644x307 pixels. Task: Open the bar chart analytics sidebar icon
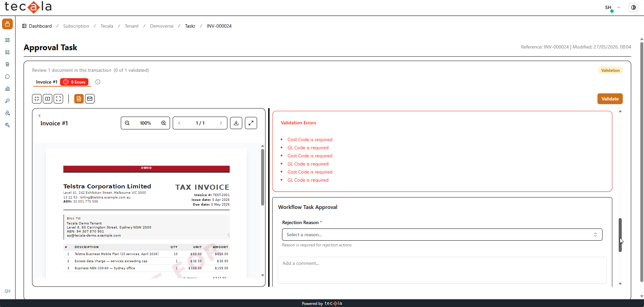[x=7, y=89]
